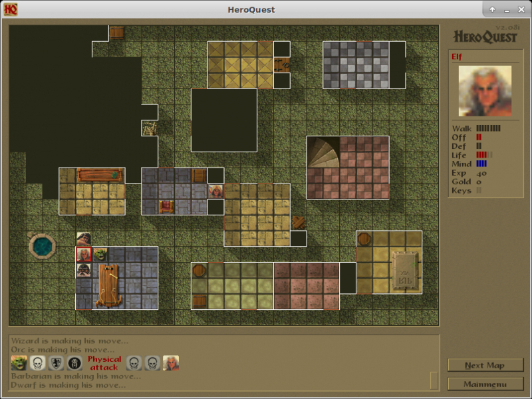Click the stone water well
This screenshot has height=399, width=532.
click(43, 246)
